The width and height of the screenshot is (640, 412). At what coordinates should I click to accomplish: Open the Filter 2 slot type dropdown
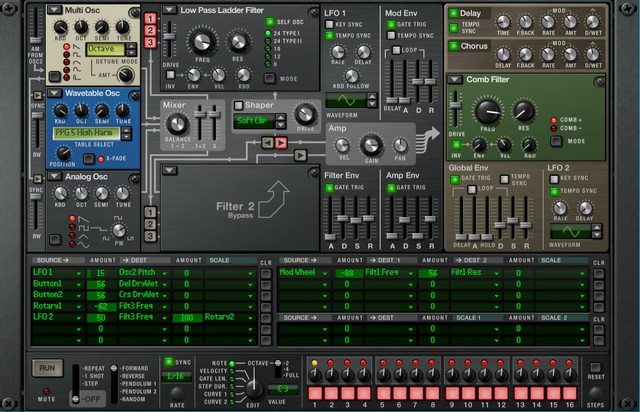tap(169, 170)
